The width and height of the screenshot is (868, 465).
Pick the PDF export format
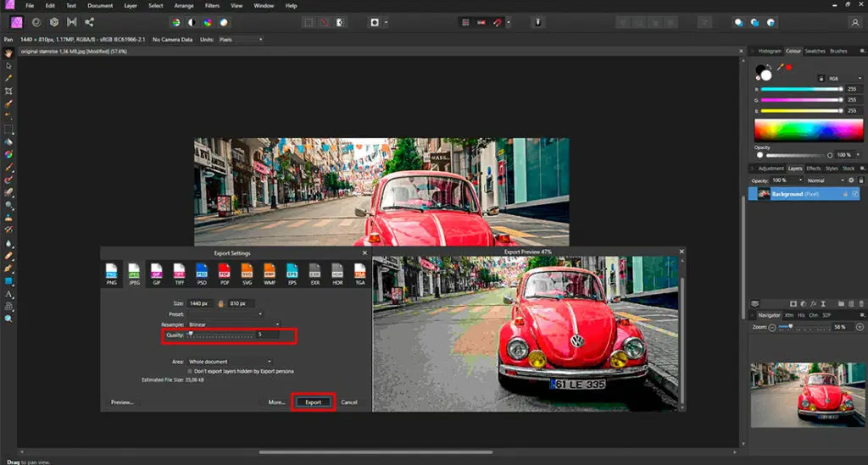tap(224, 274)
